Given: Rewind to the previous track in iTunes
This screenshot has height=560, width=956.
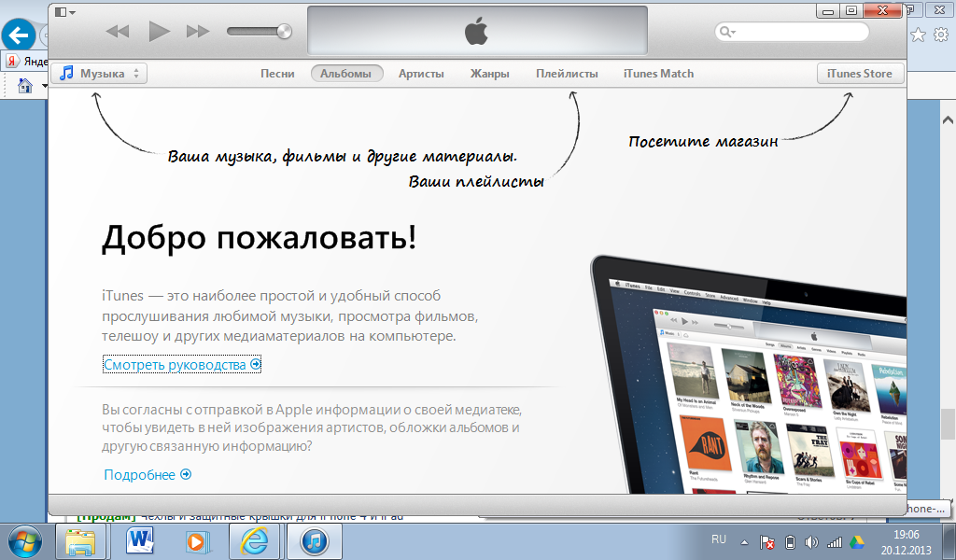Looking at the screenshot, I should coord(118,31).
